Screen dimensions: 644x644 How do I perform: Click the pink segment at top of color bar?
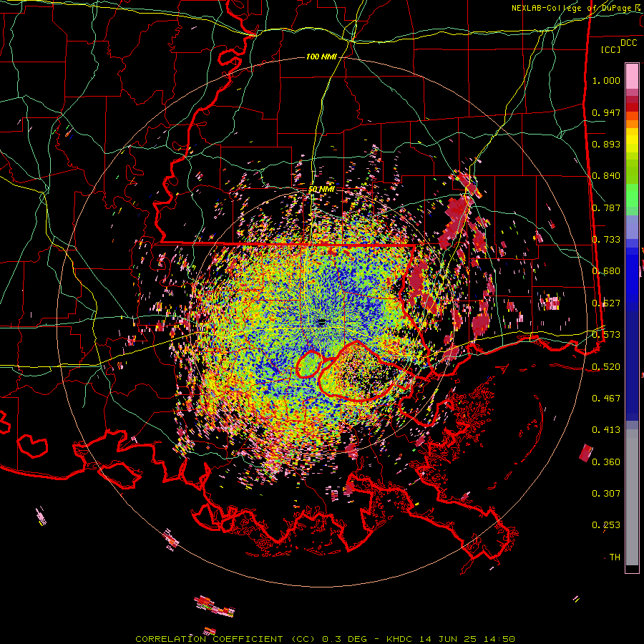[x=632, y=76]
